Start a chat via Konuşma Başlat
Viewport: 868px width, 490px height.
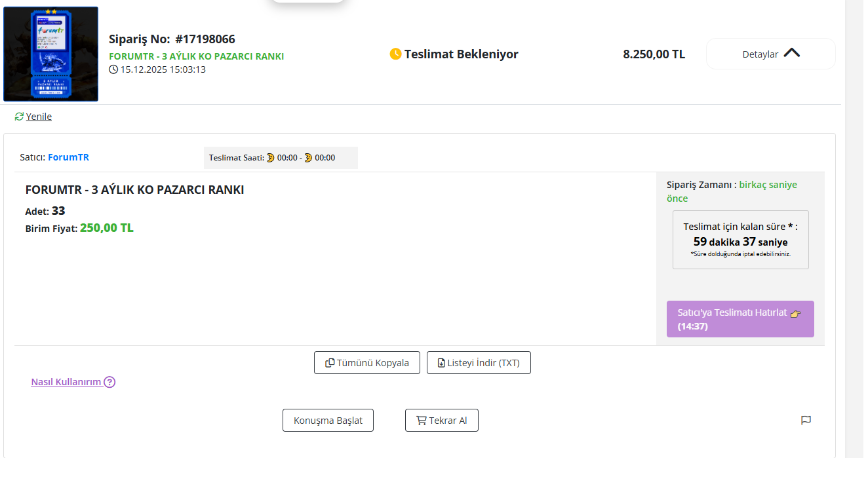coord(328,421)
